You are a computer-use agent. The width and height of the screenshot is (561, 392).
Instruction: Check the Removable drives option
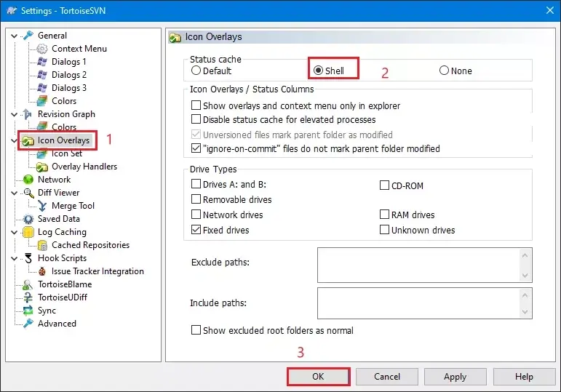[196, 199]
